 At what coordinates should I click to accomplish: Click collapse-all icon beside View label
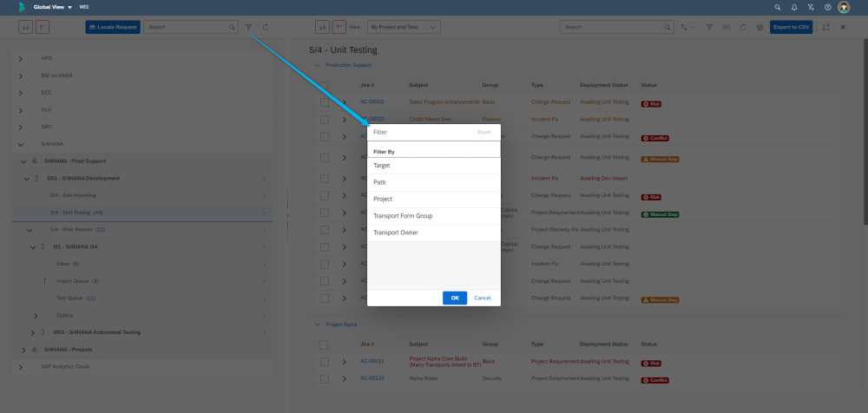(x=339, y=27)
